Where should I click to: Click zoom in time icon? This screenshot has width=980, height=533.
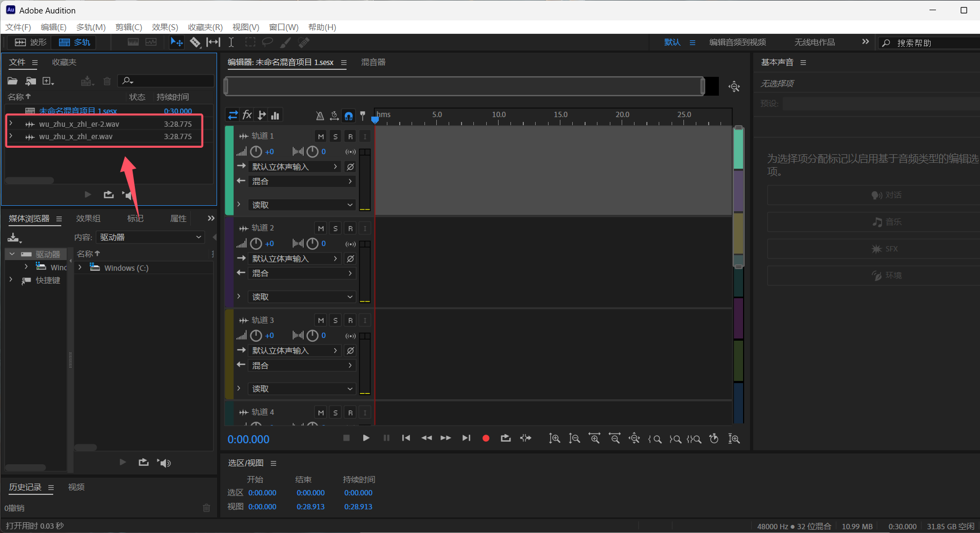[x=594, y=439]
